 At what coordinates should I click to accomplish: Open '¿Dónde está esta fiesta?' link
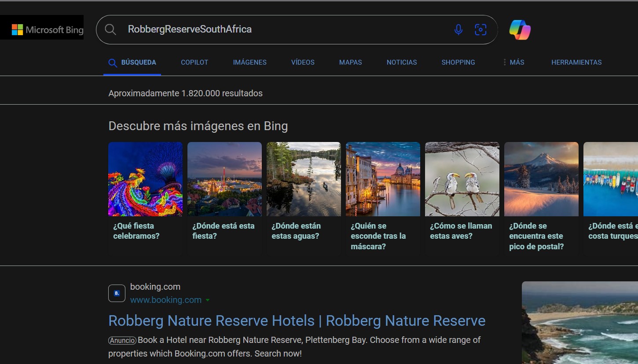point(224,231)
